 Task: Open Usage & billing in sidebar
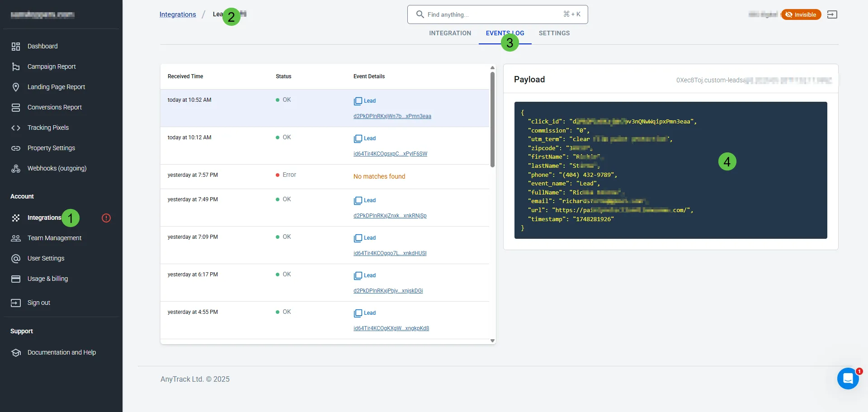(x=47, y=279)
